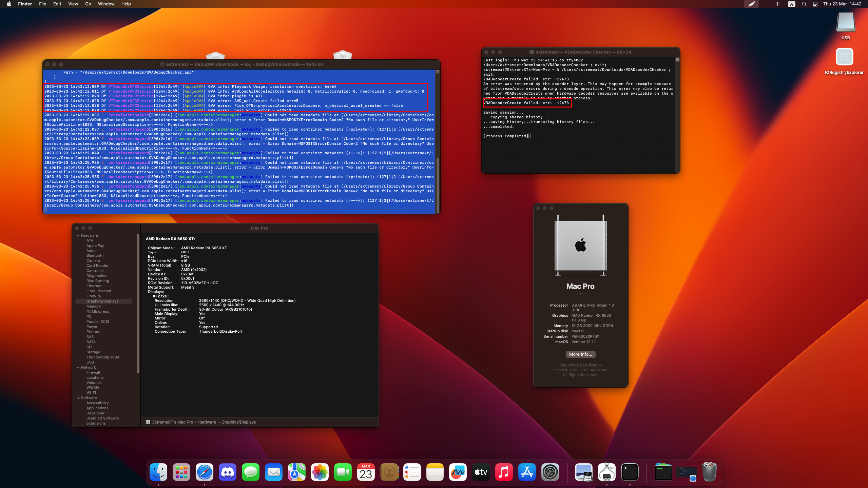The width and height of the screenshot is (868, 488).
Task: Click the More Info... button
Action: 580,354
